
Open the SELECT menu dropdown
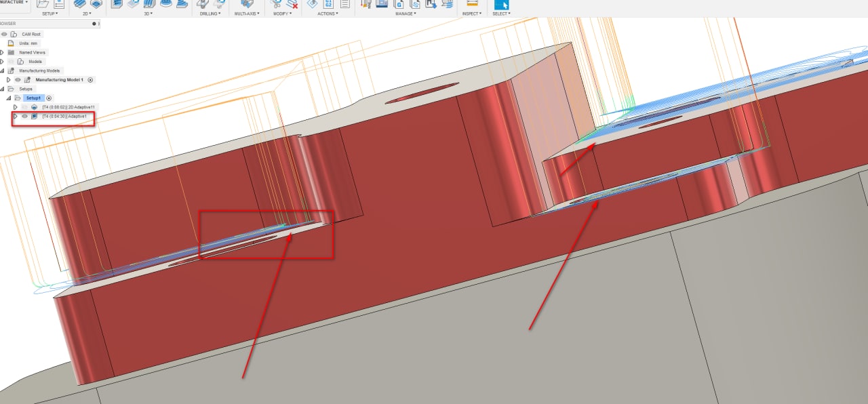tap(502, 14)
